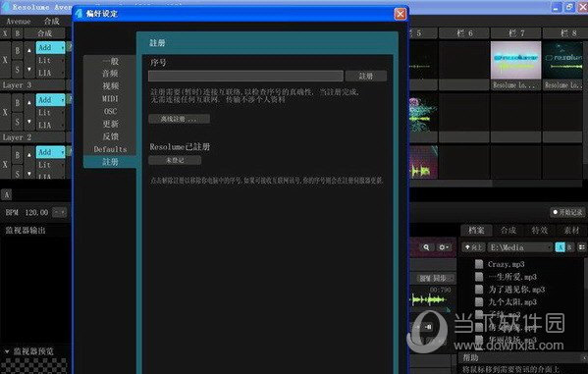Open the Add blend mode dropdown above Layer 3
The height and width of the screenshot is (374, 588).
pyautogui.click(x=51, y=48)
